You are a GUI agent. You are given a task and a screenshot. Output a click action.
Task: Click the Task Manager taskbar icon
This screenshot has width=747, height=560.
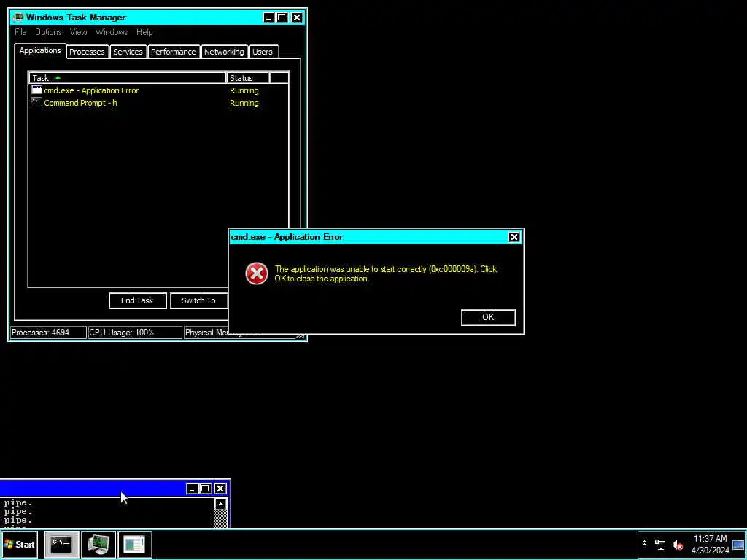tap(98, 544)
